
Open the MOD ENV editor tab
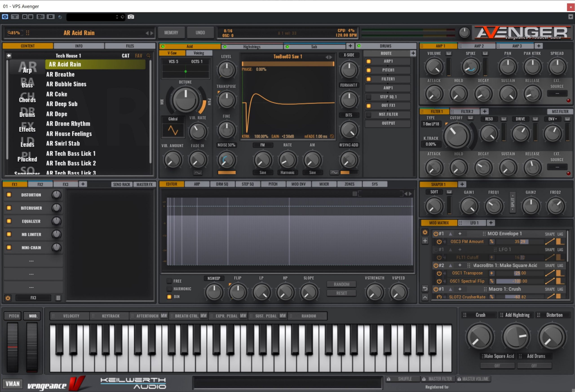pos(298,184)
